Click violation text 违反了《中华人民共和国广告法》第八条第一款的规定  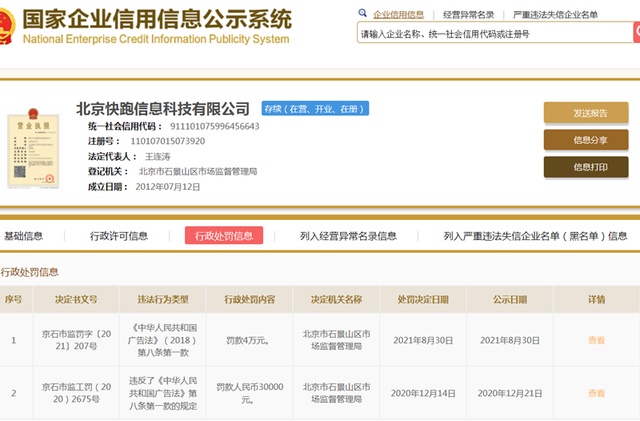163,393
